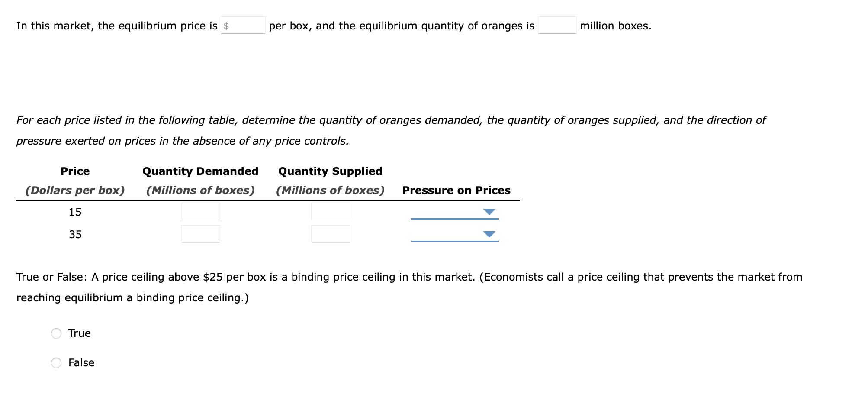Click the price value 35 in the table
Viewport: 868px width, 394px height.
pyautogui.click(x=75, y=235)
